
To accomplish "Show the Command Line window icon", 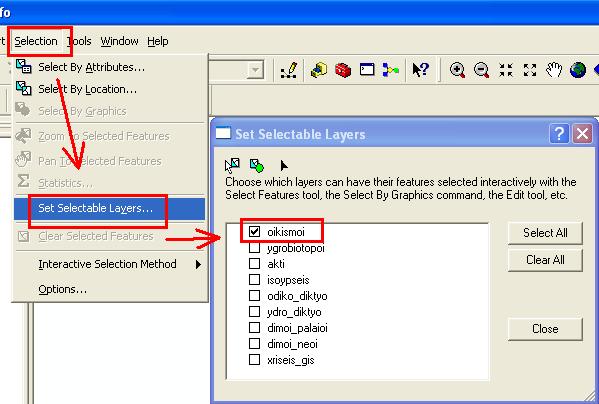I will point(367,70).
